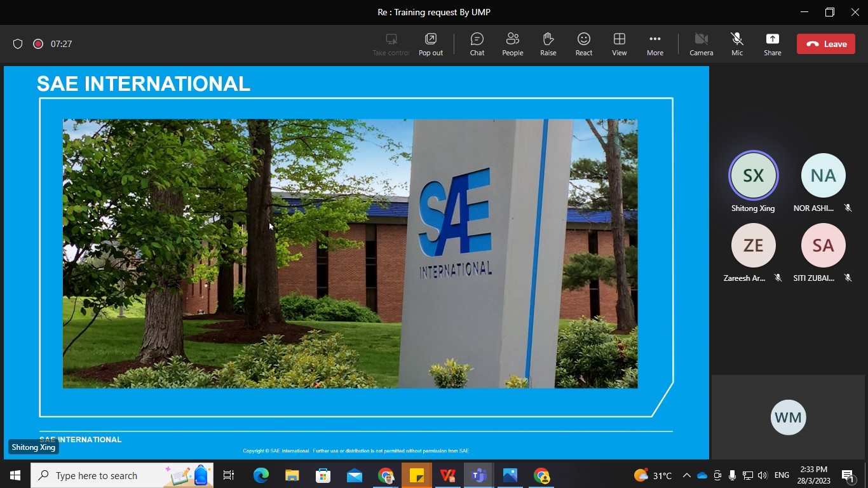Select the NA participant avatar
This screenshot has width=868, height=488.
click(824, 175)
